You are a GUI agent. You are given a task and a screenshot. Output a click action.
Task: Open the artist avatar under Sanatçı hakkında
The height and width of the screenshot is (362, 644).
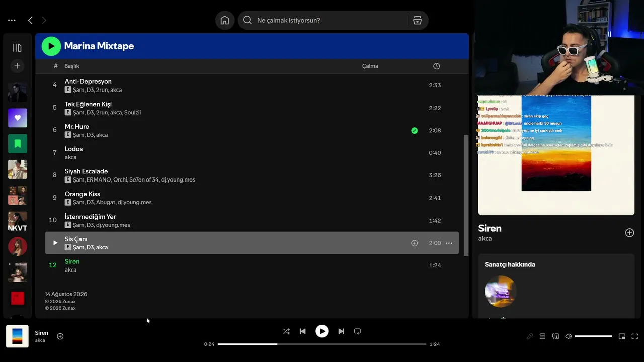[500, 291]
